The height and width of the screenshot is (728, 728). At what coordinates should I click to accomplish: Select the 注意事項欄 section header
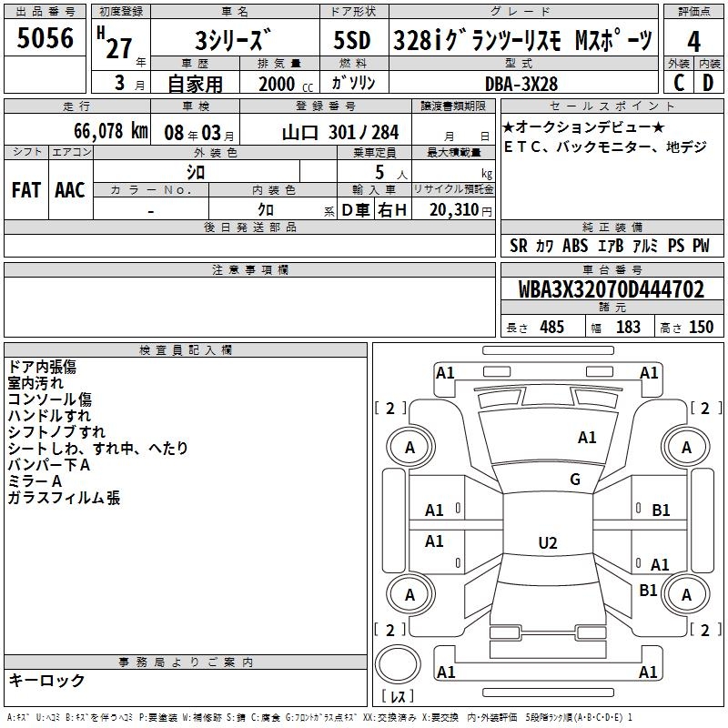(x=249, y=269)
